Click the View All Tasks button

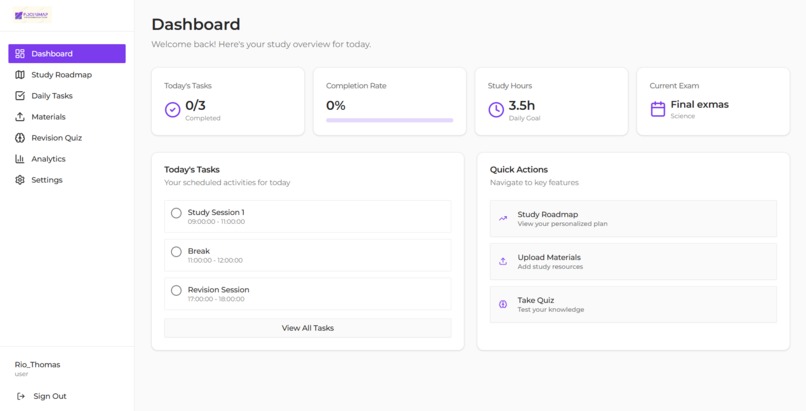click(307, 328)
